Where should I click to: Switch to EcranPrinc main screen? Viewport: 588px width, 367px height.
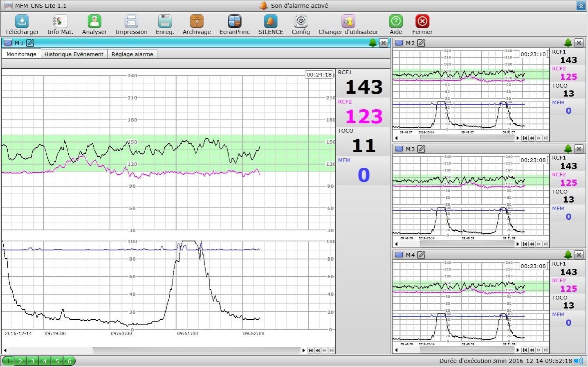[234, 21]
